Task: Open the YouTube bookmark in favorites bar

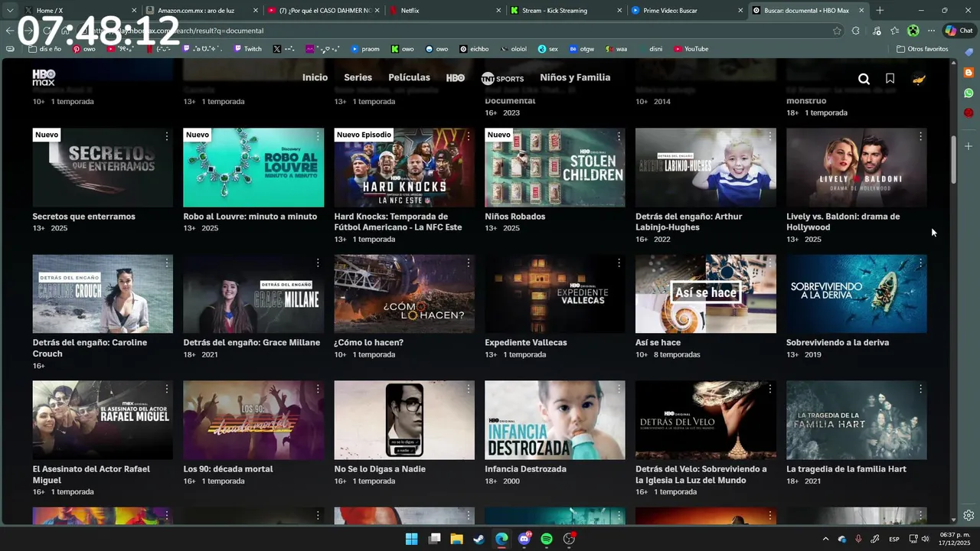Action: click(691, 49)
